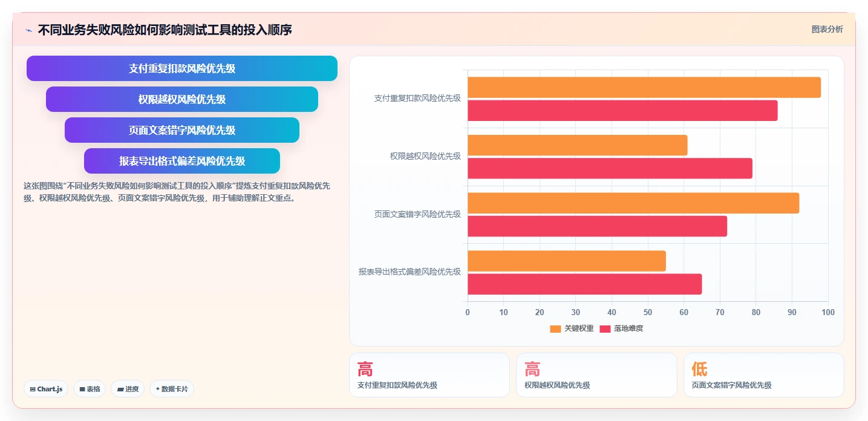Click red 落地难度 bar for 报表导出格式偏差风险优先级
The image size is (868, 421).
tap(585, 284)
